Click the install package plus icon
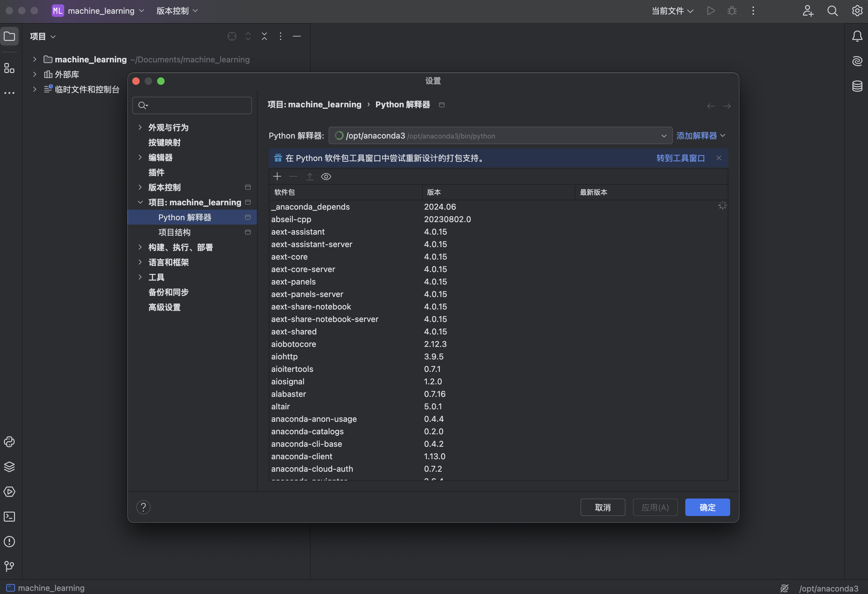The width and height of the screenshot is (868, 594). 277,177
